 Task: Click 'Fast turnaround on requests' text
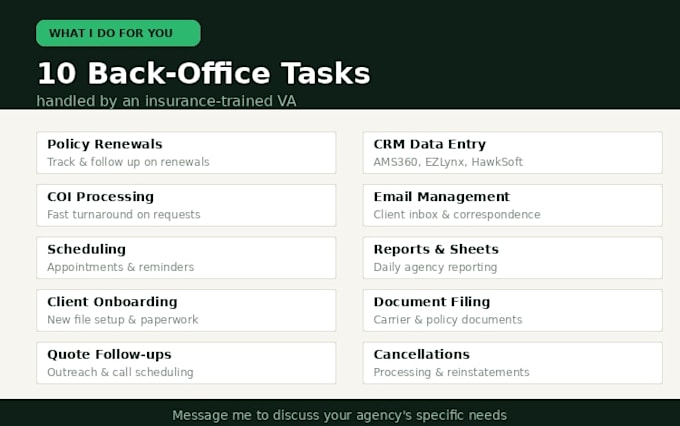[x=124, y=214]
